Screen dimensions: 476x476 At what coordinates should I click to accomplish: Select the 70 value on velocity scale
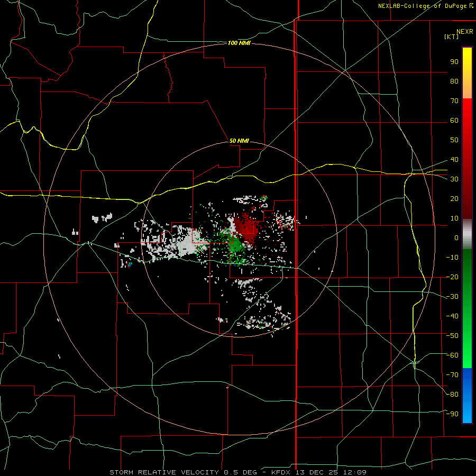click(454, 101)
